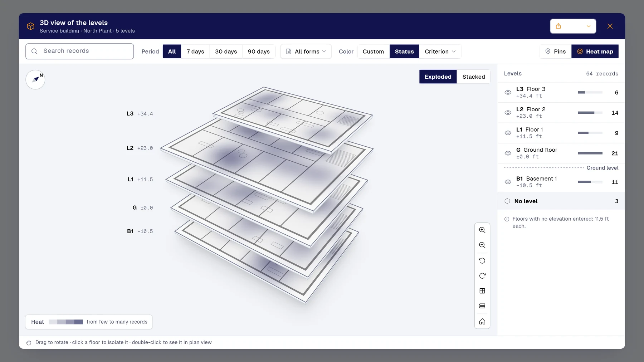
Task: Open the All forms dropdown
Action: (x=306, y=52)
